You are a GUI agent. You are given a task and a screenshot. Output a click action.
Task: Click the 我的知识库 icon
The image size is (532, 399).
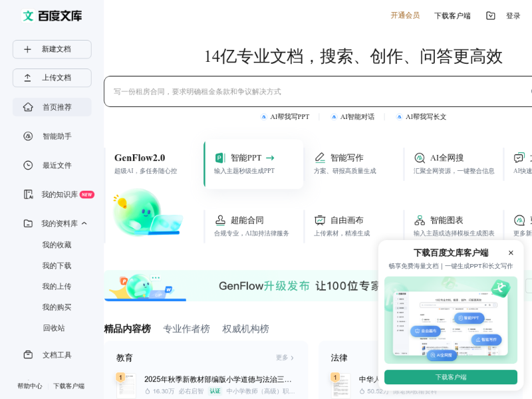(x=28, y=195)
